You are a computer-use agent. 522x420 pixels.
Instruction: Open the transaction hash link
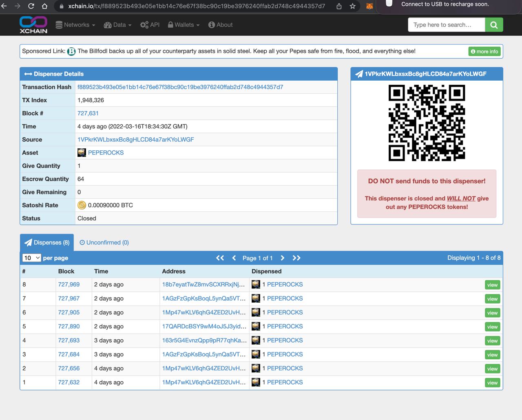(180, 87)
